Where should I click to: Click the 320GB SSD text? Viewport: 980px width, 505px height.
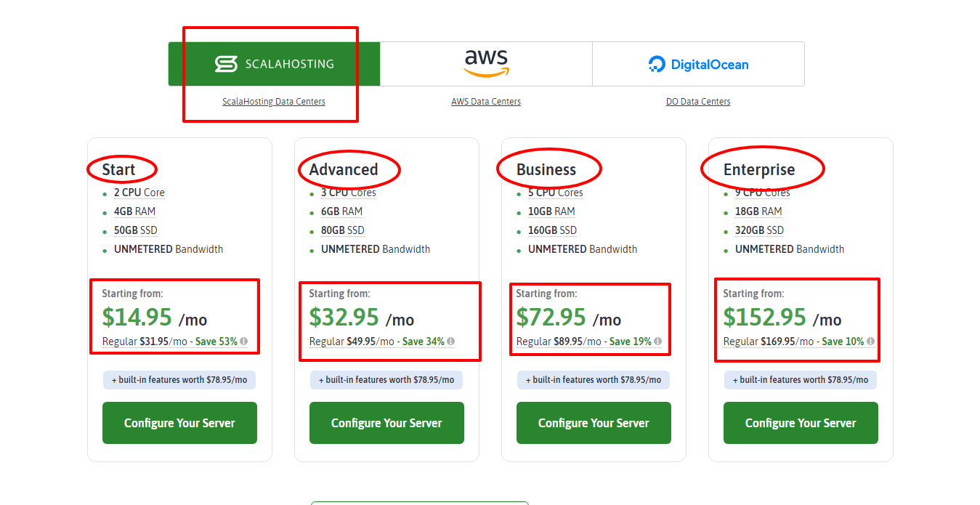coord(760,230)
